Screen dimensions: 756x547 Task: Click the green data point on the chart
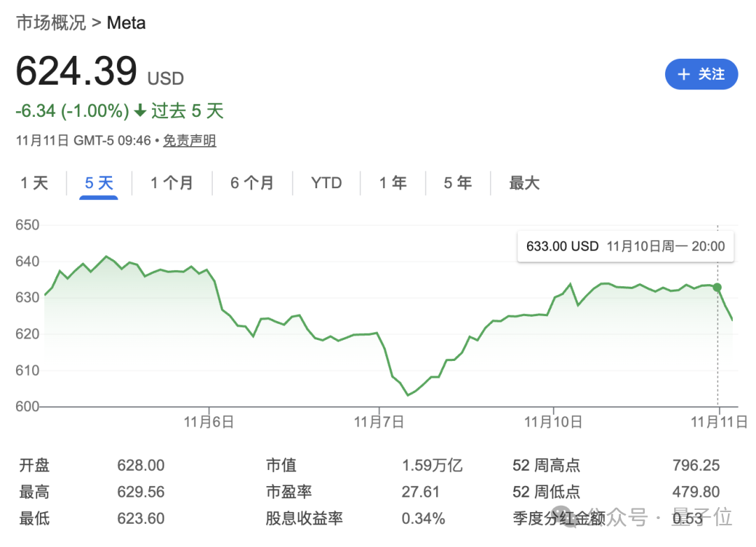716,287
